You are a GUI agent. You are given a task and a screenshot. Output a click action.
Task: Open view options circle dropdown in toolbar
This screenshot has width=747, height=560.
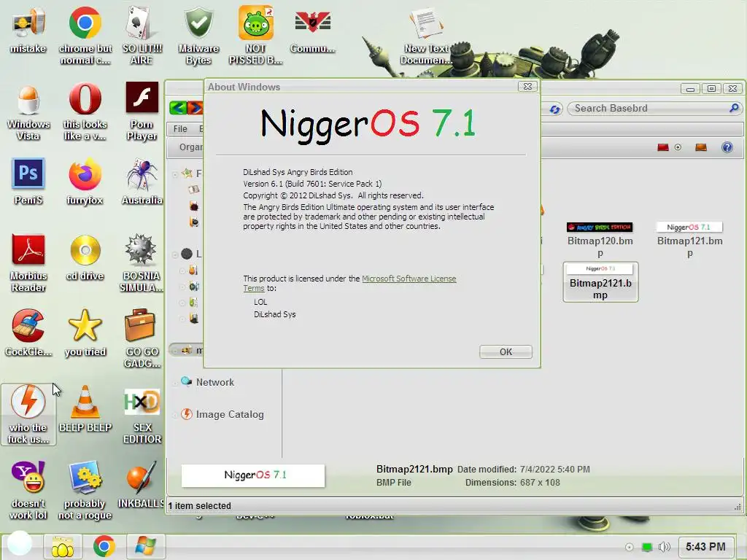coord(678,147)
